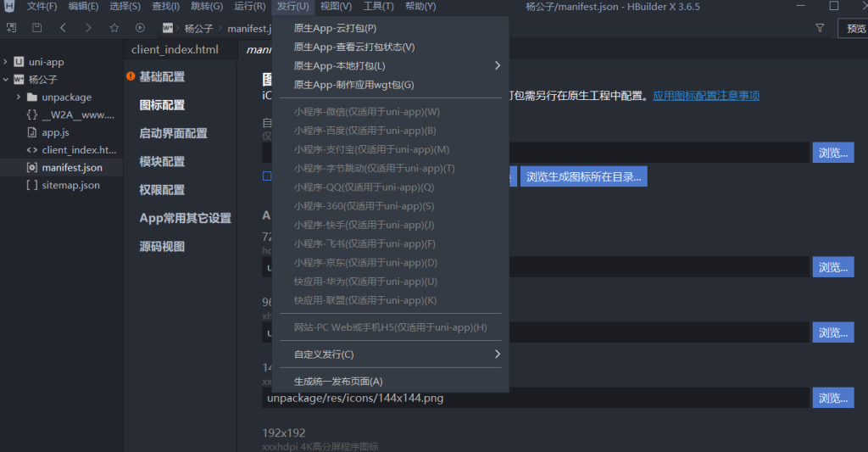Click the 144x144.png path input field
This screenshot has width=868, height=452.
(536, 398)
